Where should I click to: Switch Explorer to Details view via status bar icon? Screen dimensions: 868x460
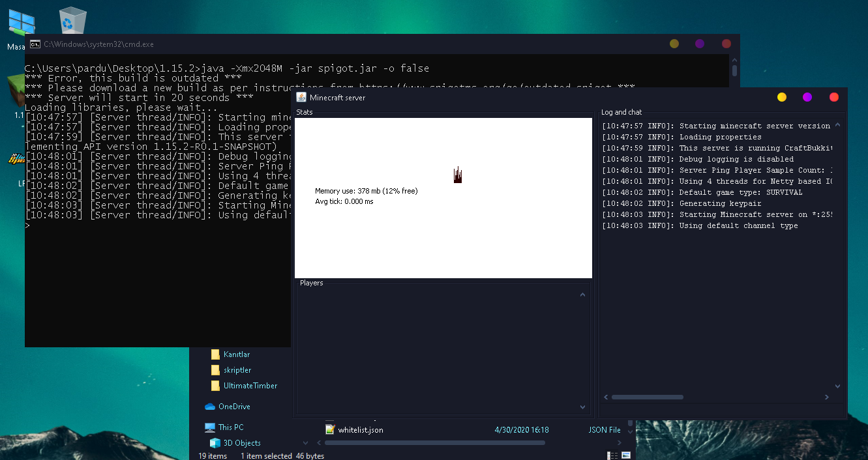coord(612,455)
